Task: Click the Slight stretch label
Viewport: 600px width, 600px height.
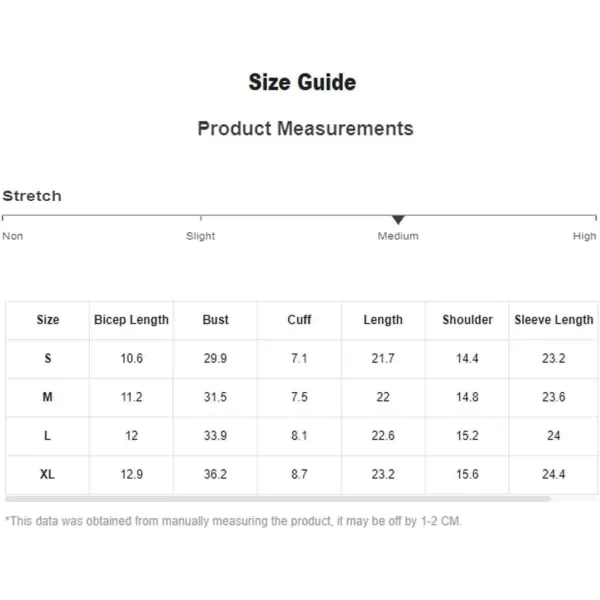Action: click(201, 236)
